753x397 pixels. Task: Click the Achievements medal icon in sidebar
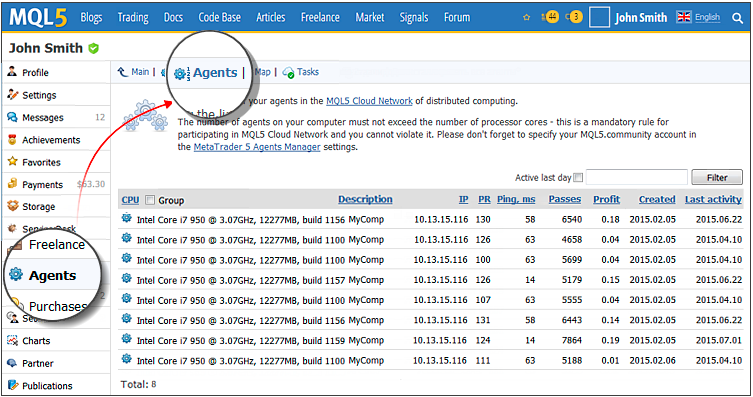click(12, 140)
